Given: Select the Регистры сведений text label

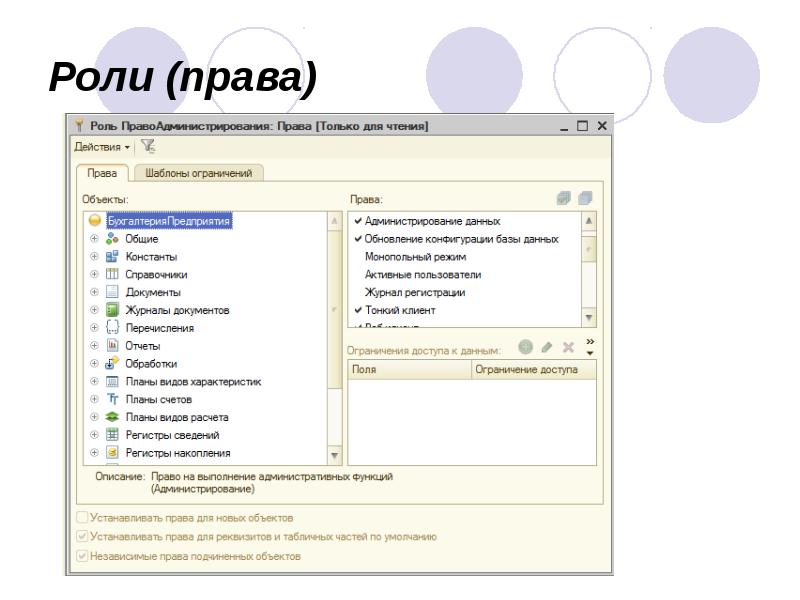Looking at the screenshot, I should click(x=172, y=435).
